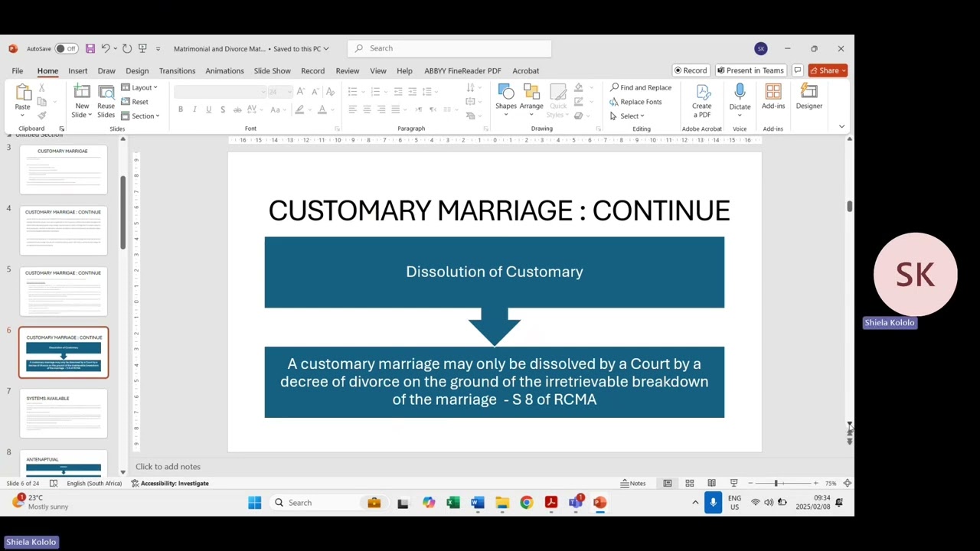Expand the Section dropdown
The image size is (980, 551).
[x=140, y=116]
